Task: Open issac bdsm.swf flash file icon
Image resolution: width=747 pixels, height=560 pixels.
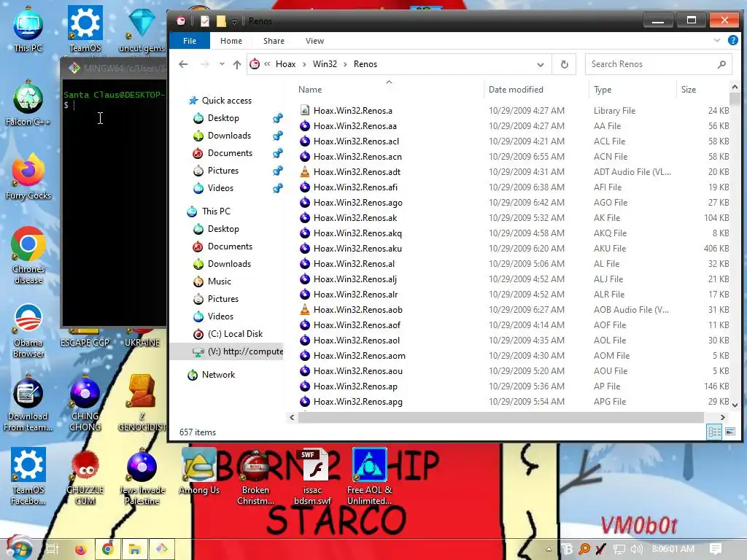Action: (x=312, y=477)
